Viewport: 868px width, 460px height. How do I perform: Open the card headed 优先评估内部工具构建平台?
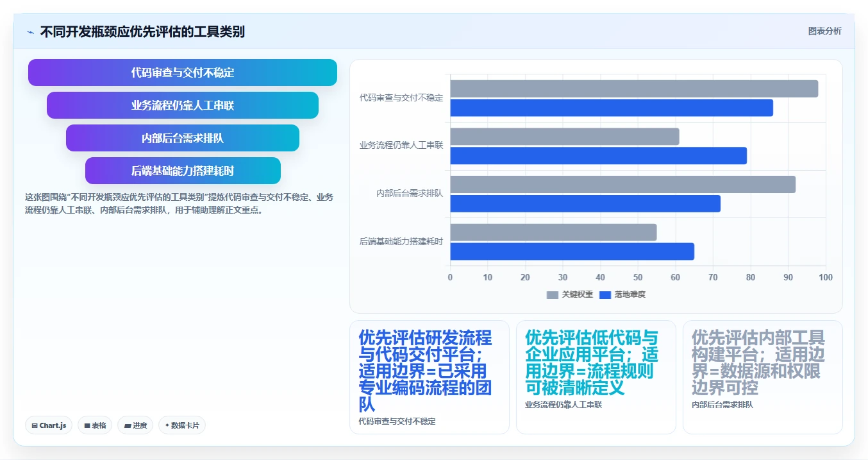pyautogui.click(x=763, y=377)
